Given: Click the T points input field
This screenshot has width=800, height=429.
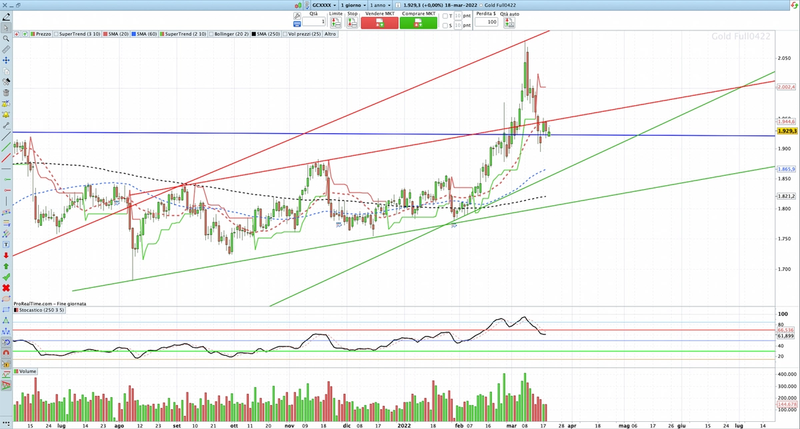Looking at the screenshot, I should click(458, 16).
